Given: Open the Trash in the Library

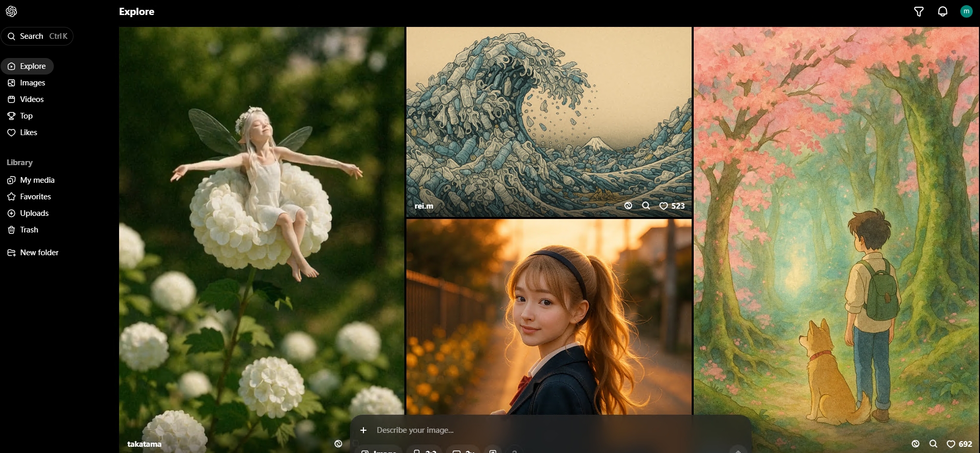Looking at the screenshot, I should click(23, 230).
